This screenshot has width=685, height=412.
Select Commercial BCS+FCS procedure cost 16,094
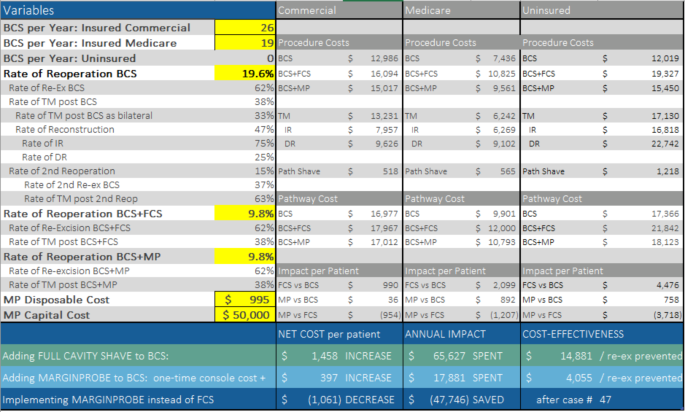click(x=384, y=74)
